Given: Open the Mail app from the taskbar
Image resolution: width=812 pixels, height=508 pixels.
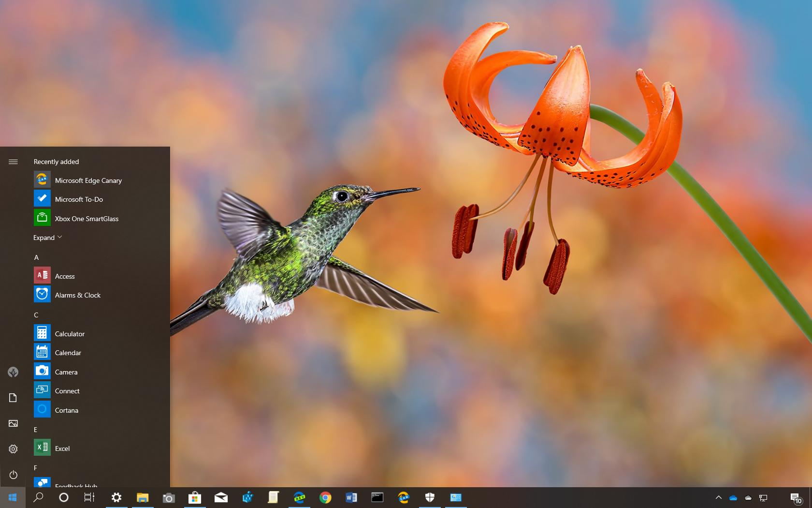Looking at the screenshot, I should click(x=221, y=497).
